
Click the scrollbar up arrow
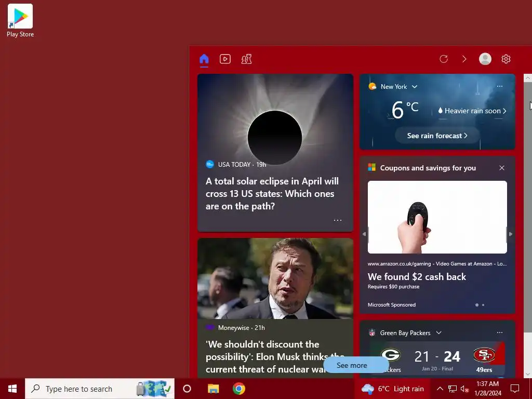[528, 78]
